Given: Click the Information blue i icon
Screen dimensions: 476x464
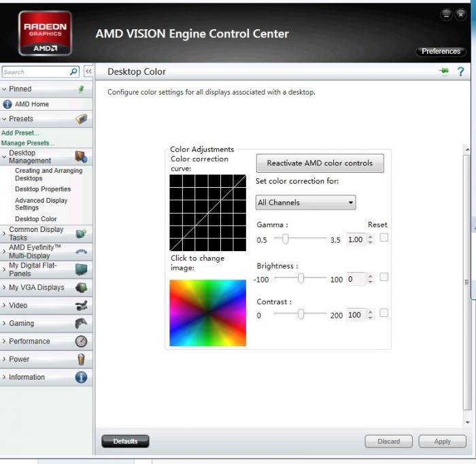Looking at the screenshot, I should click(x=81, y=377).
